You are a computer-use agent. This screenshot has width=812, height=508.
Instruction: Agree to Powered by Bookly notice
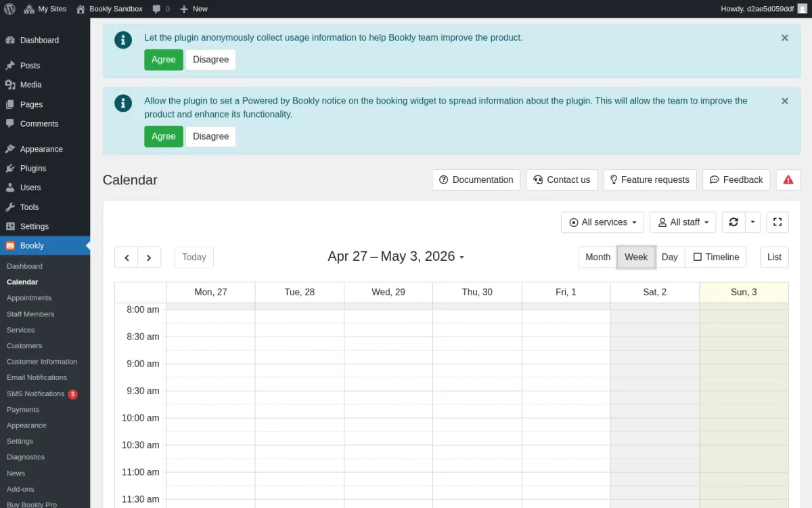(x=164, y=136)
